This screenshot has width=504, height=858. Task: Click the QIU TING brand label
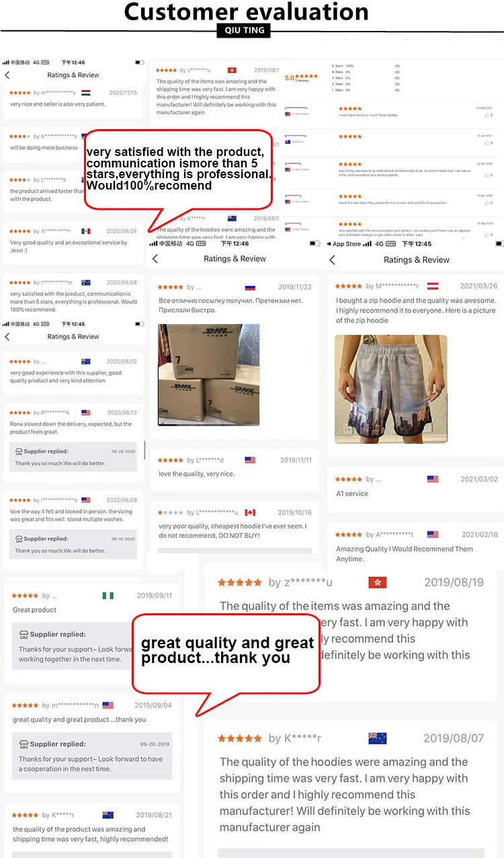tap(245, 30)
